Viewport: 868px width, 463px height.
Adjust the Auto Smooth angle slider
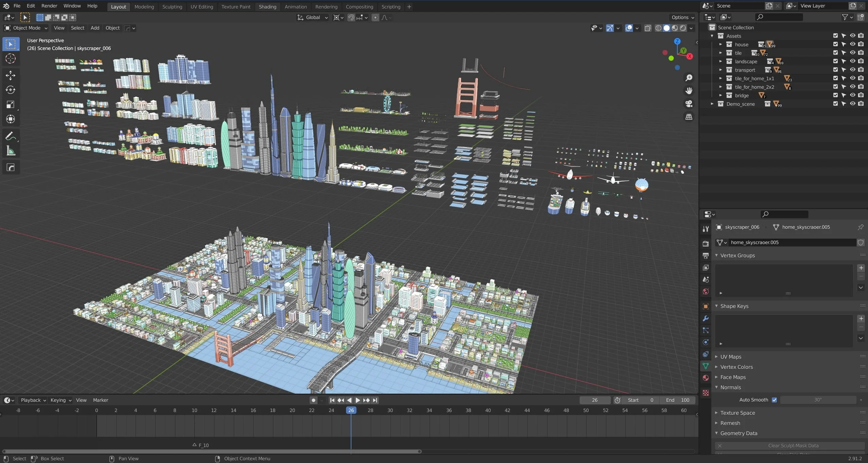[818, 400]
